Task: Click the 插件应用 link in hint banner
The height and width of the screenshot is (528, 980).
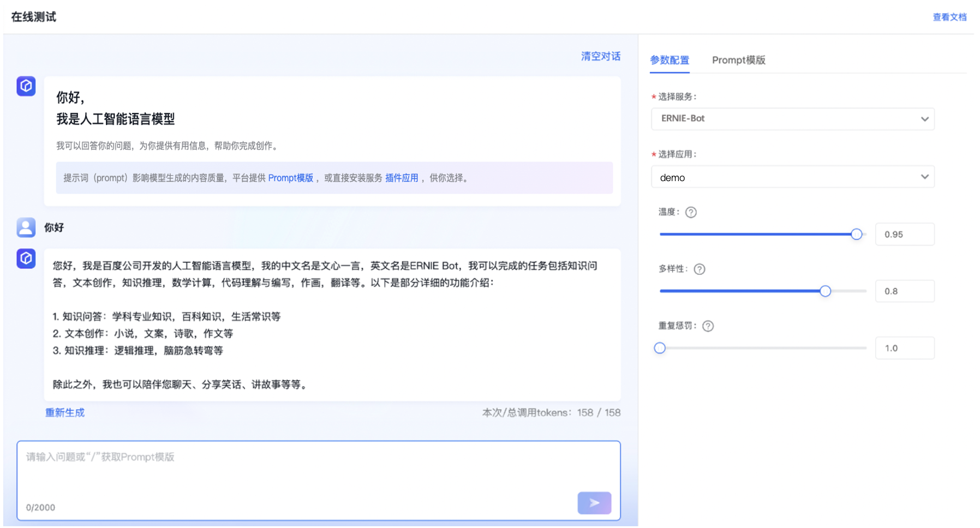Action: [402, 178]
